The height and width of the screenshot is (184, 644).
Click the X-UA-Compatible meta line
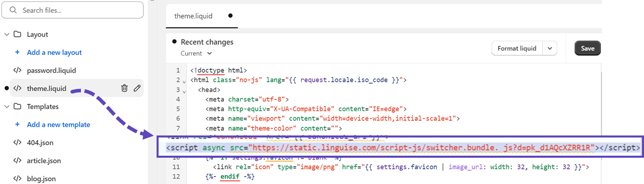[x=306, y=109]
